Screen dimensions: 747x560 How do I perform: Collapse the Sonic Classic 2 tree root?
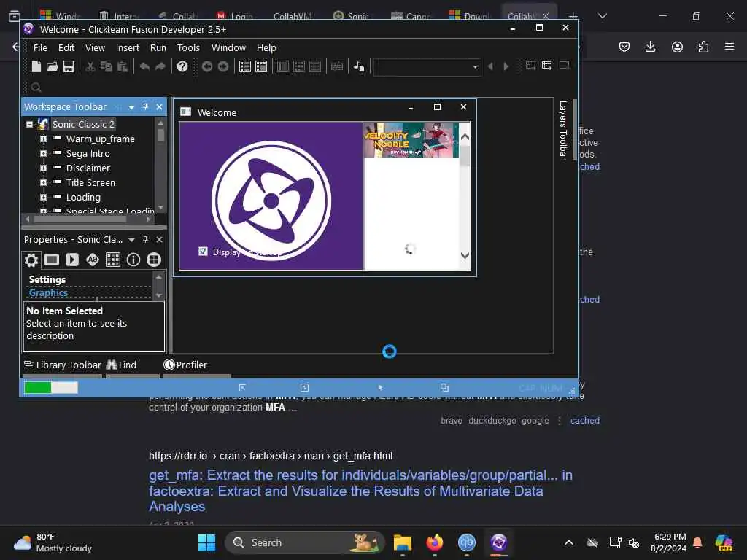pos(29,124)
